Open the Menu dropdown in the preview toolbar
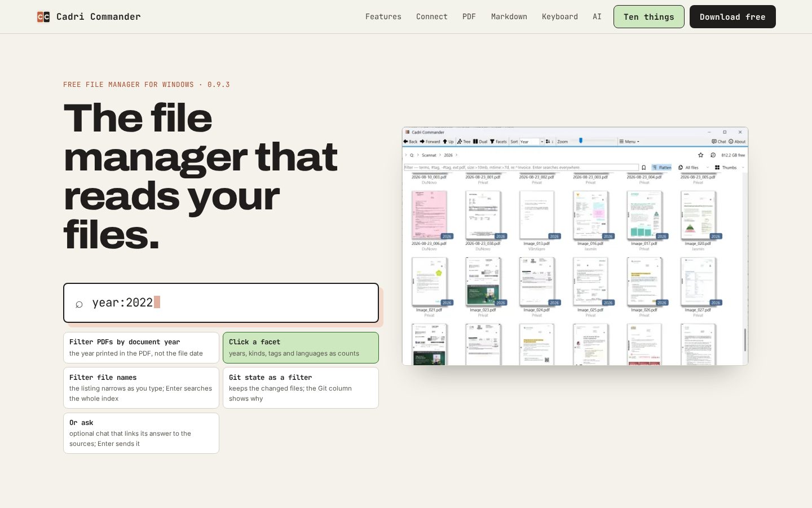This screenshot has width=812, height=508. [629, 142]
